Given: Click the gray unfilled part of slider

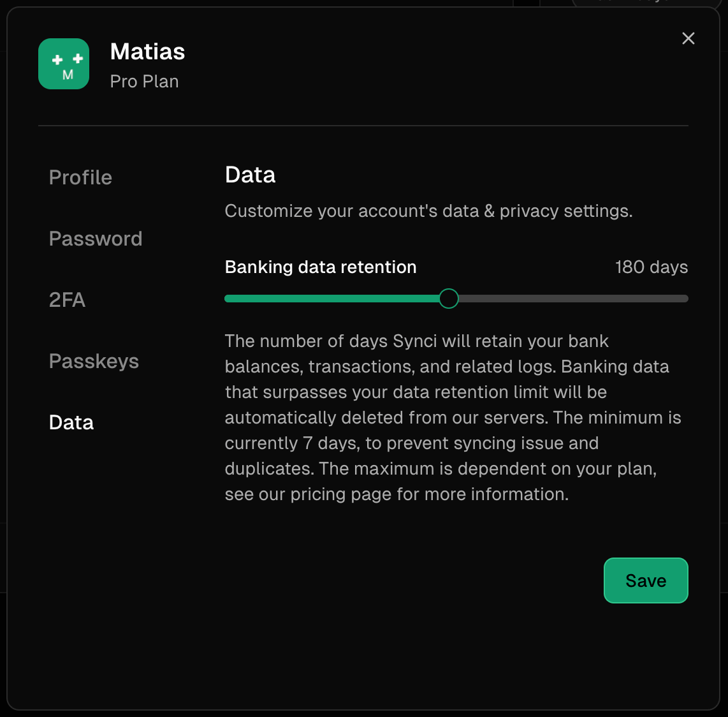Looking at the screenshot, I should coord(573,299).
